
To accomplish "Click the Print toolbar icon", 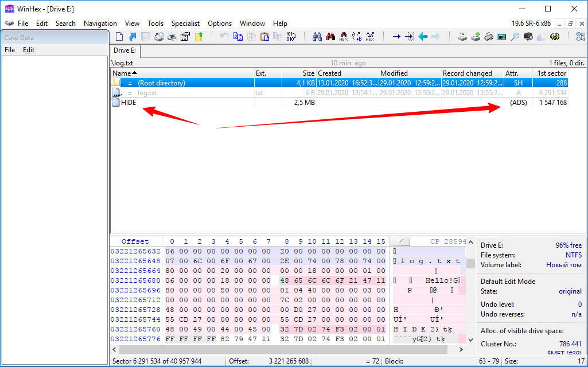I will pyautogui.click(x=172, y=36).
